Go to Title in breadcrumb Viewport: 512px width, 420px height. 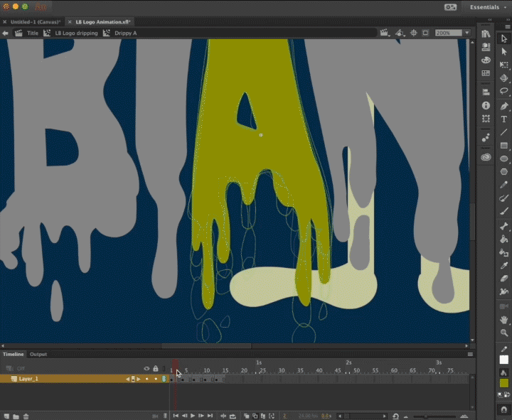pyautogui.click(x=33, y=33)
